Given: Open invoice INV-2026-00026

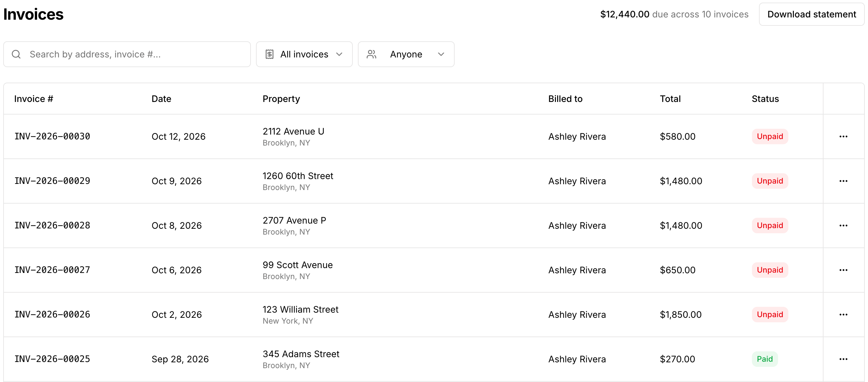Looking at the screenshot, I should [x=52, y=315].
